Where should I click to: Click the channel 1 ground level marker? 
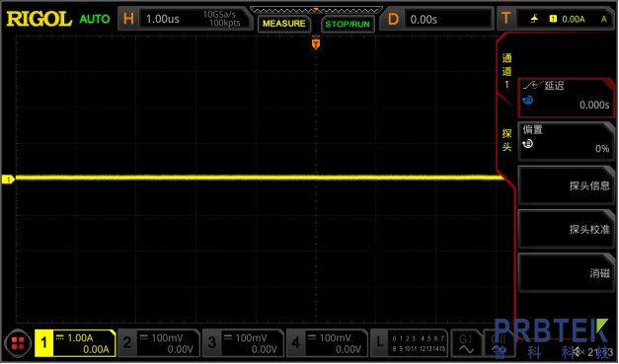[x=8, y=180]
